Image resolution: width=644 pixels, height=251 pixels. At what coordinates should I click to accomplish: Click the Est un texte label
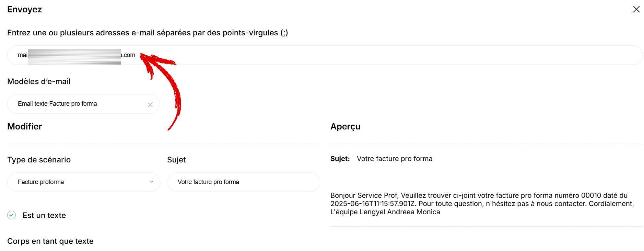(44, 215)
